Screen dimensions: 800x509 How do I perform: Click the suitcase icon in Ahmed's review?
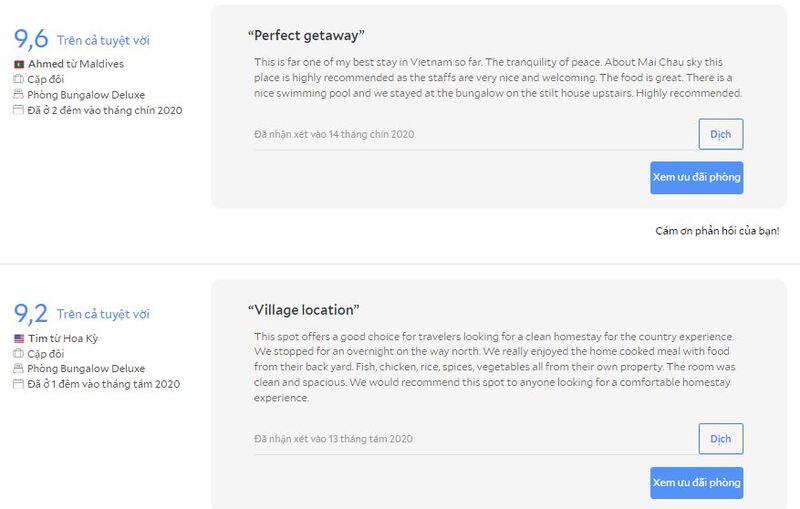tap(18, 80)
